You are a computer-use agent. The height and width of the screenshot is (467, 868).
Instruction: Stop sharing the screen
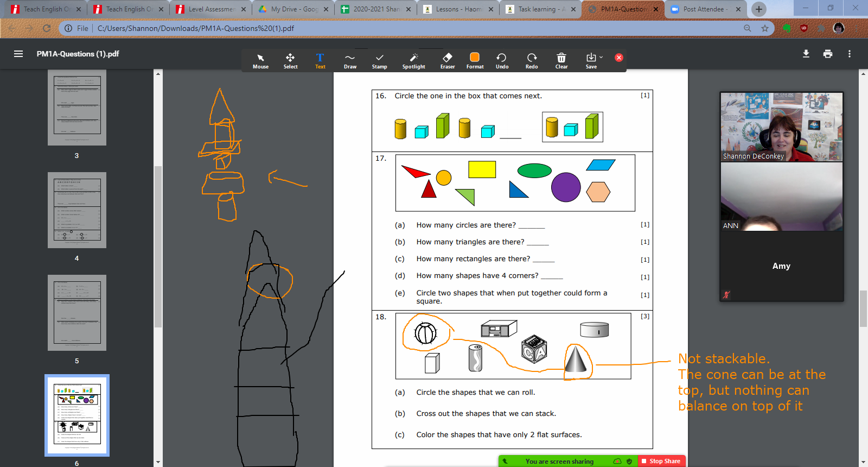661,461
